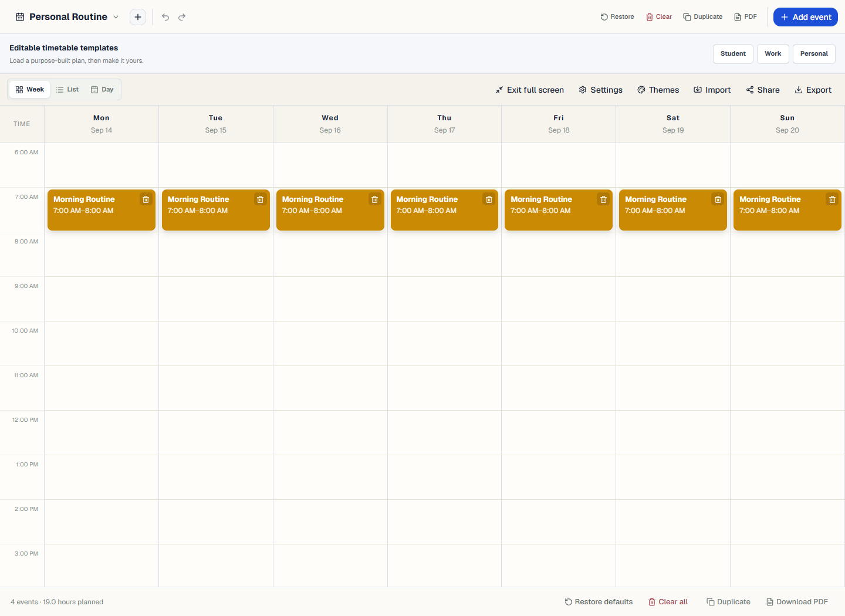This screenshot has height=616, width=845.
Task: Delete Thursday's Morning Routine event
Action: [x=489, y=199]
